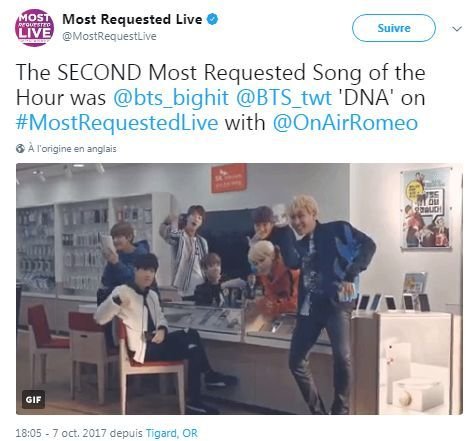Click the blue verified badge icon

pos(212,19)
